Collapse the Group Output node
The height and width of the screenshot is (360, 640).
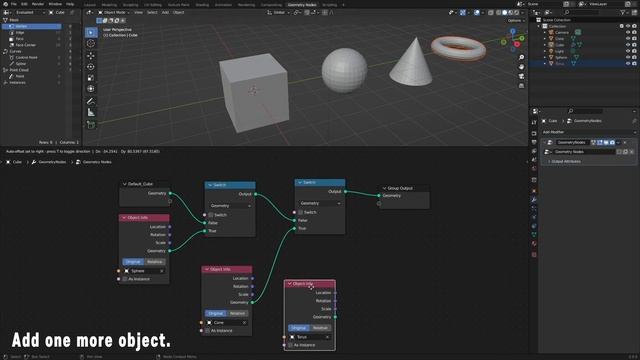[x=384, y=188]
